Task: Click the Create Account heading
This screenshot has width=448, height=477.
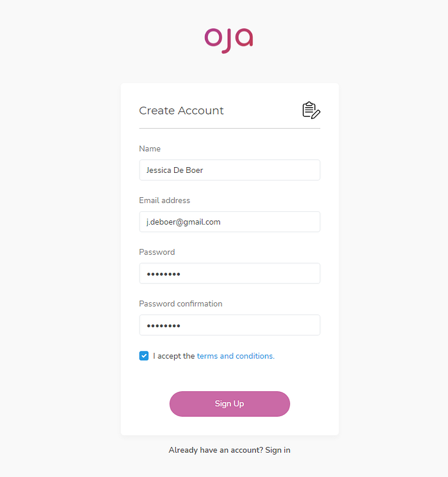Action: pyautogui.click(x=181, y=111)
